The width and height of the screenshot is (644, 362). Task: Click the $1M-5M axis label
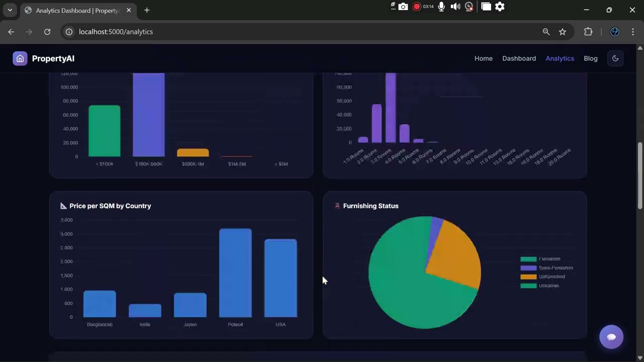237,164
